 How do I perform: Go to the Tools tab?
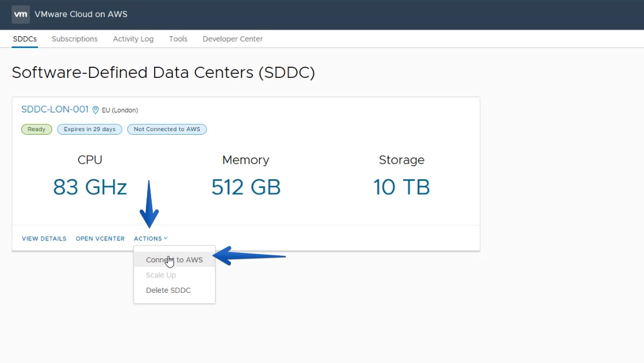(178, 39)
